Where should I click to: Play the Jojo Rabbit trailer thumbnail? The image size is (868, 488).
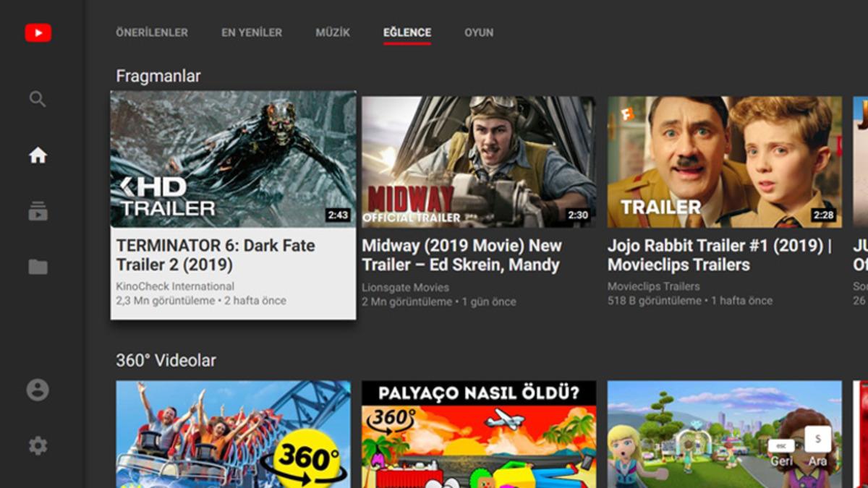[x=724, y=162]
